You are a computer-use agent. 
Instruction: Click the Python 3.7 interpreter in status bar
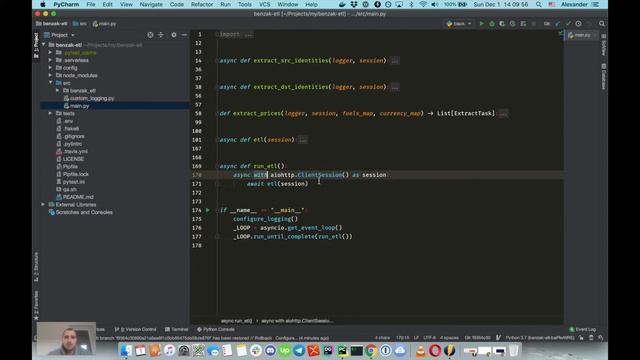click(x=540, y=338)
